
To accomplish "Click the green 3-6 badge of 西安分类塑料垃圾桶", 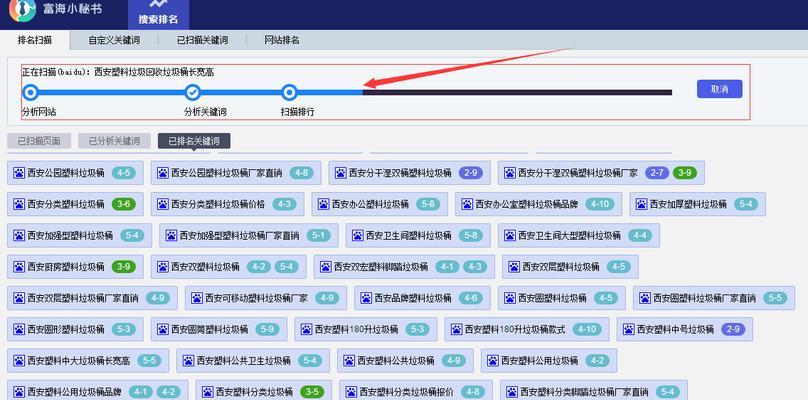I will pos(124,204).
